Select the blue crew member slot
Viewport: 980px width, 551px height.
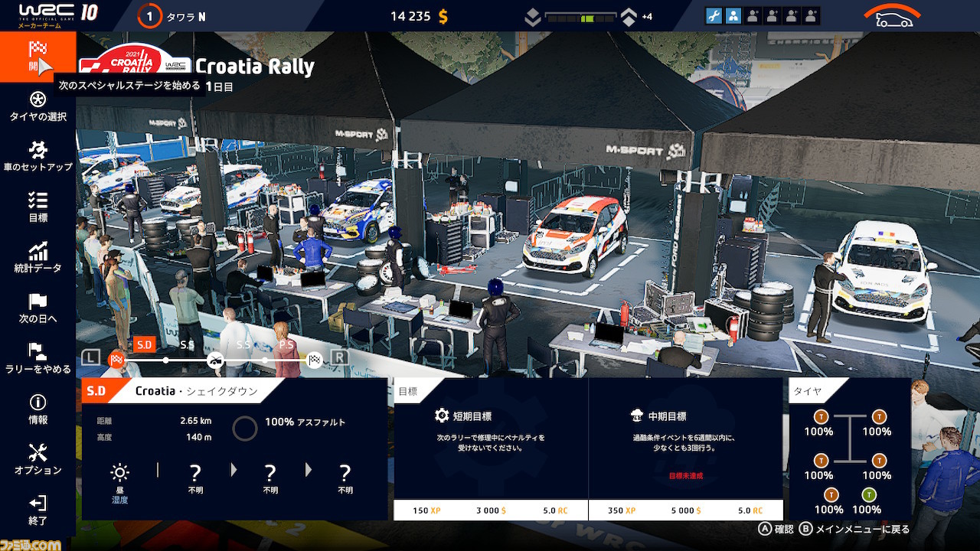pos(733,15)
